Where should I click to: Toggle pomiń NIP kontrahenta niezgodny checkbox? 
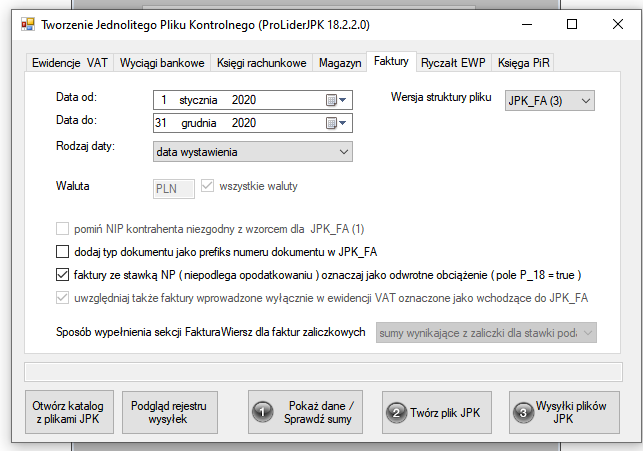[62, 228]
